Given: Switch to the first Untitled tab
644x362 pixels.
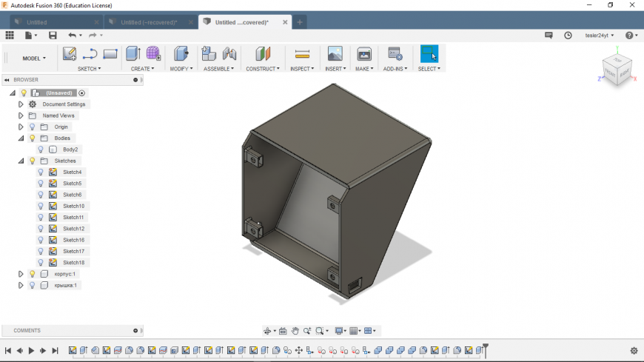Looking at the screenshot, I should click(x=54, y=22).
